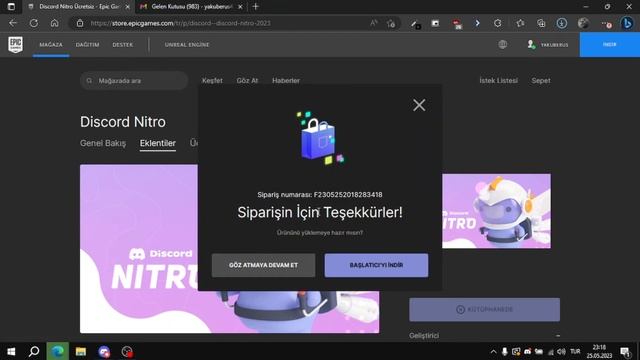Image resolution: width=640 pixels, height=360 pixels.
Task: Open the tab actions menu icon
Action: (11, 7)
